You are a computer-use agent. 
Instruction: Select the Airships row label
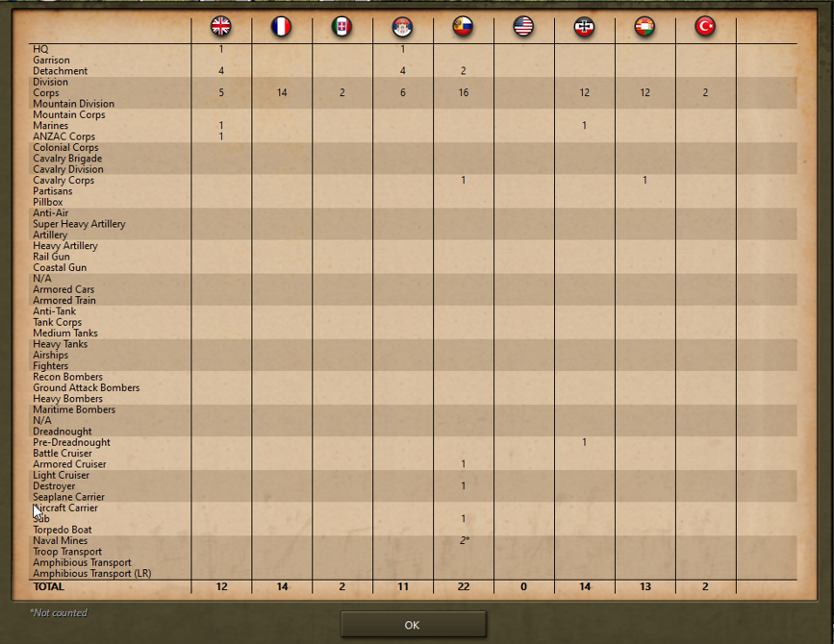coord(51,355)
